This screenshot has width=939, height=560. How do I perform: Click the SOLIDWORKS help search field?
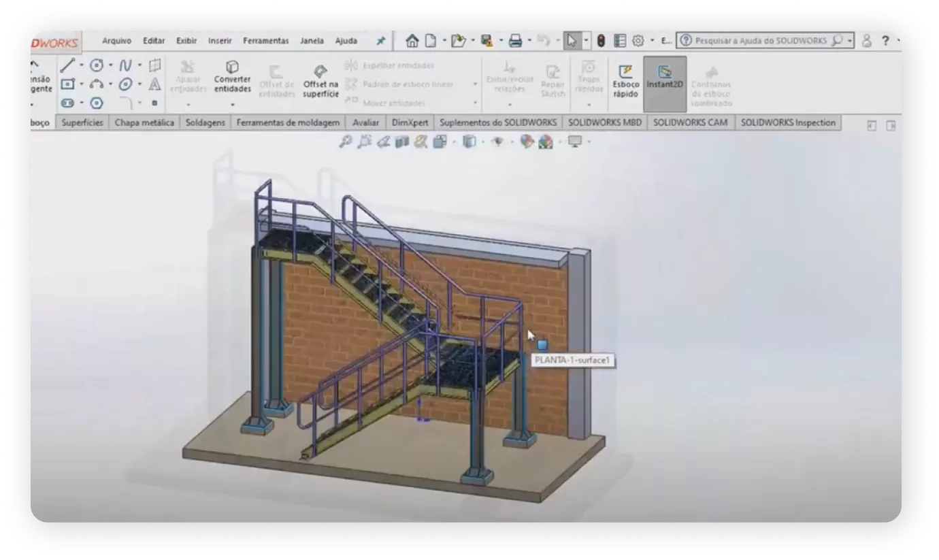tap(760, 41)
